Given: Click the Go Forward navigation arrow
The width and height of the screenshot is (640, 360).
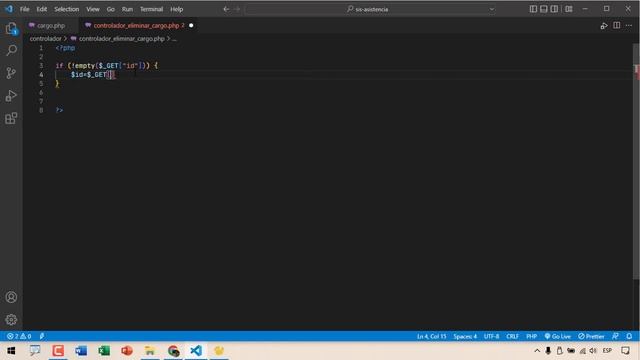Looking at the screenshot, I should [237, 9].
